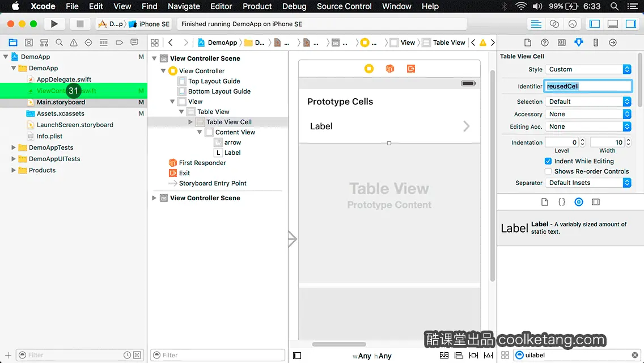Toggle the document outline visibility
Screen dimensions: 644x363
[x=297, y=356]
